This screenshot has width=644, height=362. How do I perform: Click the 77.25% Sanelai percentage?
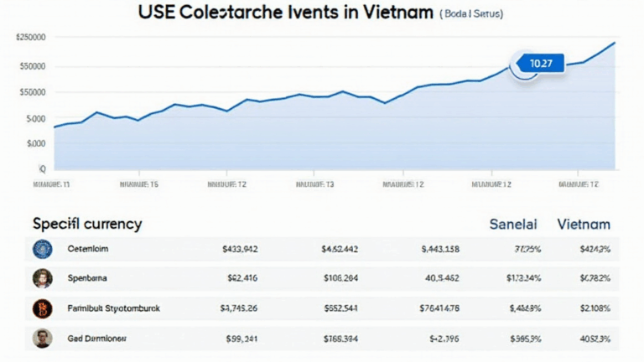tap(527, 249)
